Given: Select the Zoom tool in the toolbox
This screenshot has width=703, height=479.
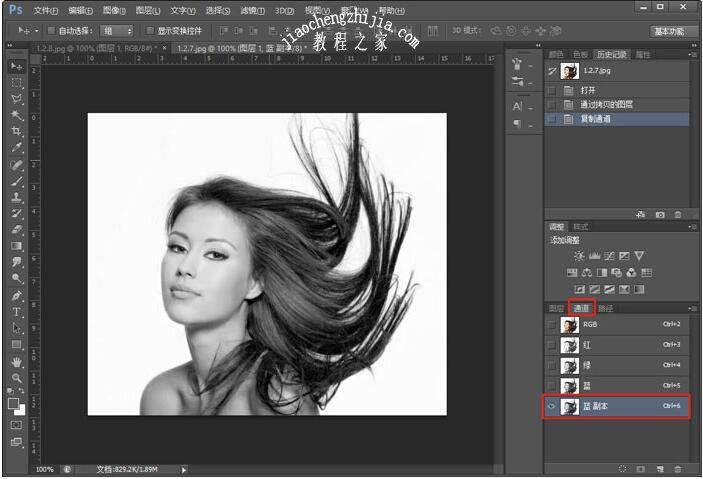Looking at the screenshot, I should tap(17, 378).
